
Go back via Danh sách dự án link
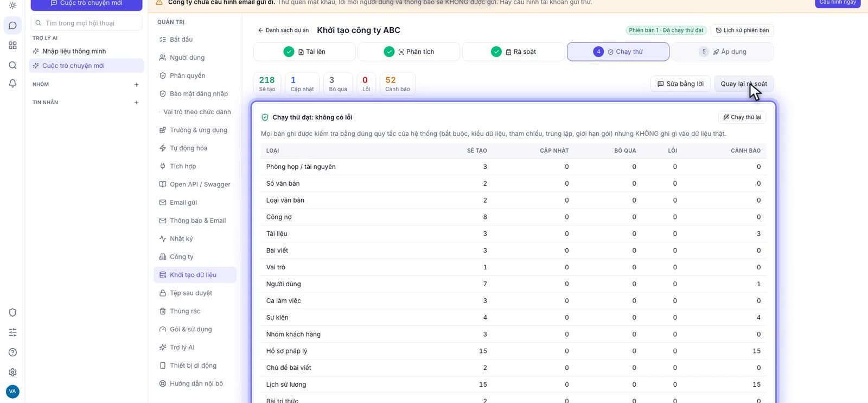283,30
